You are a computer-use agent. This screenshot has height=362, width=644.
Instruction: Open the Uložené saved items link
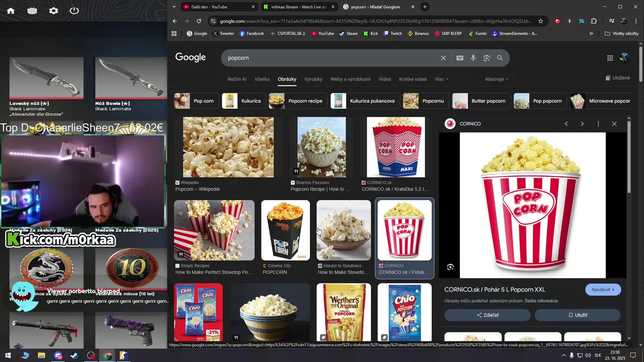(618, 78)
